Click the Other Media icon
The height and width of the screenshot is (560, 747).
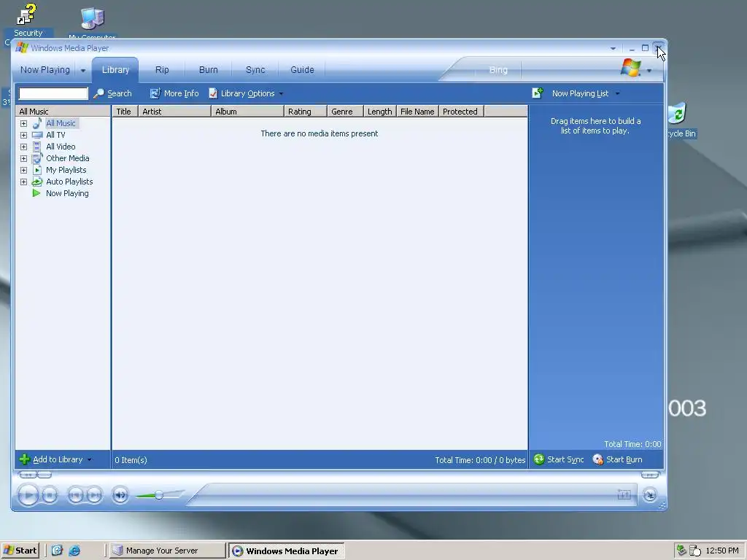(36, 158)
